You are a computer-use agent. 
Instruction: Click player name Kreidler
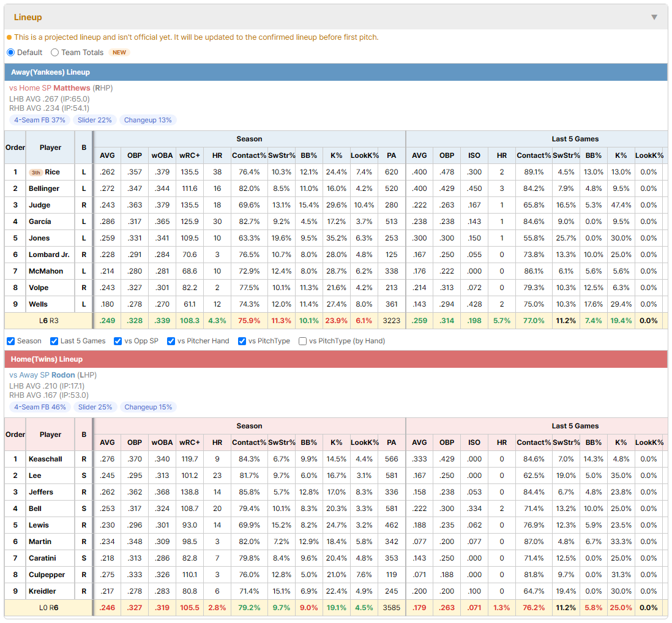pos(42,591)
